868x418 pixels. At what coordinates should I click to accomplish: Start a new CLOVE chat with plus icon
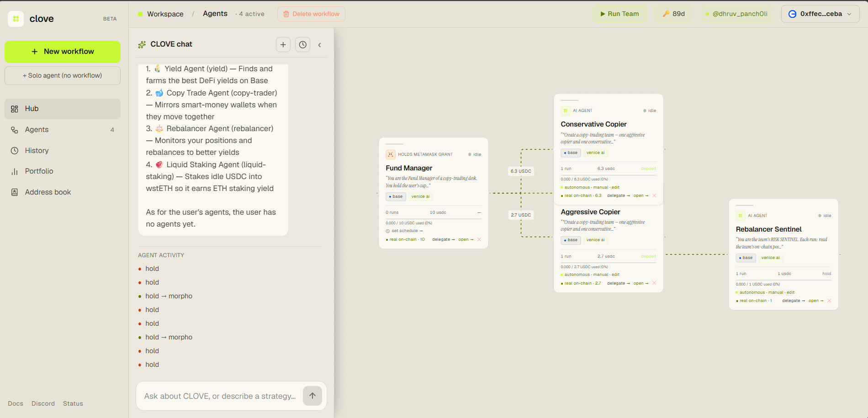(283, 44)
